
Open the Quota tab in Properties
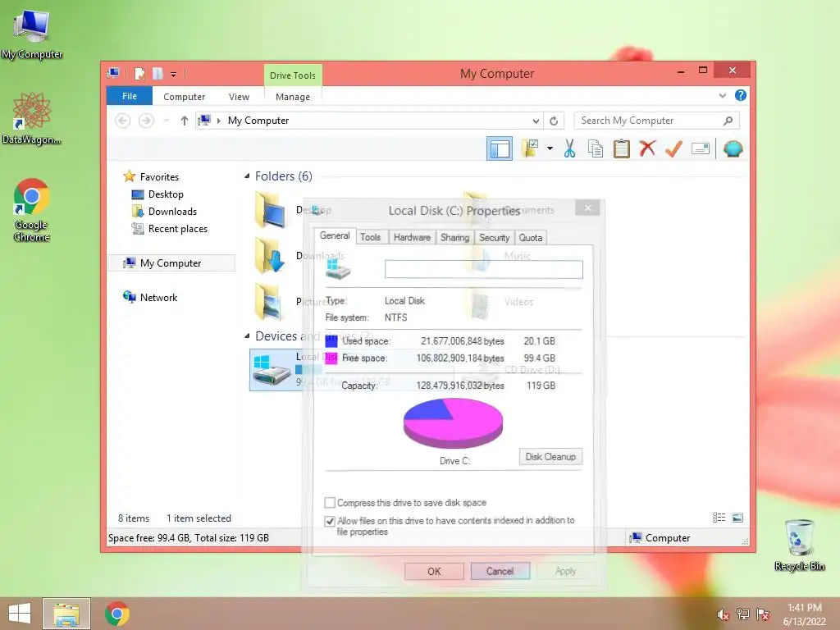[531, 237]
